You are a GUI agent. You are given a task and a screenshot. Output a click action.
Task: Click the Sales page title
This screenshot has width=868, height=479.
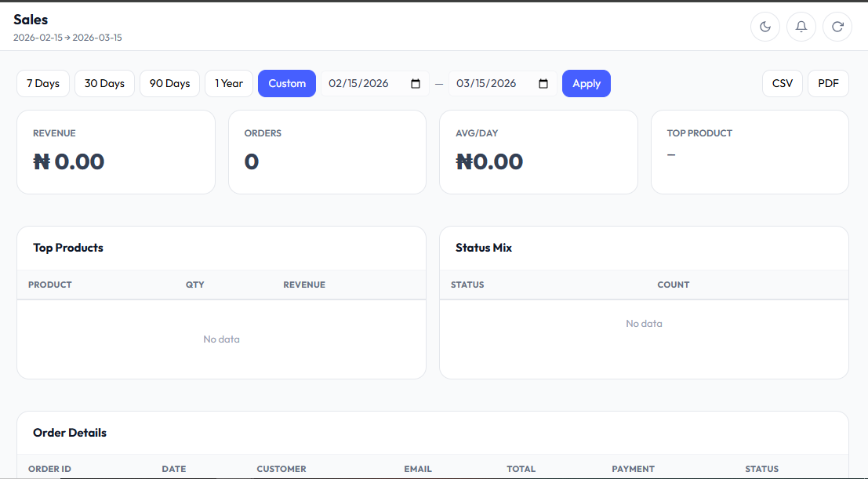click(31, 20)
